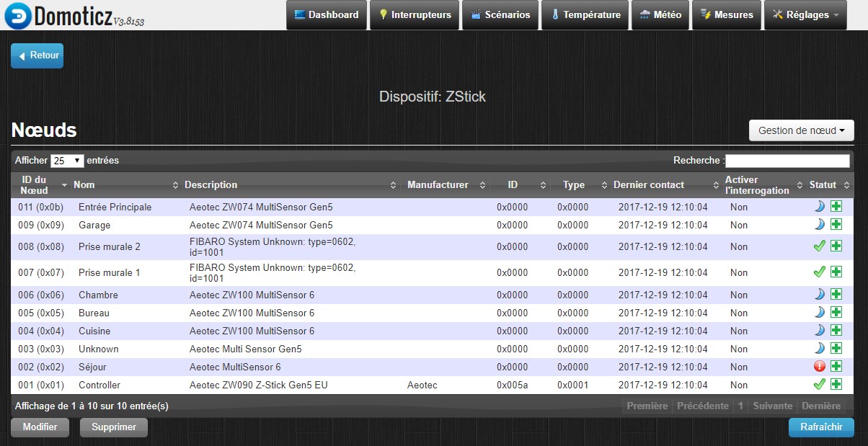
Task: Click the green plus icon for Prise murale 2
Action: tap(836, 246)
